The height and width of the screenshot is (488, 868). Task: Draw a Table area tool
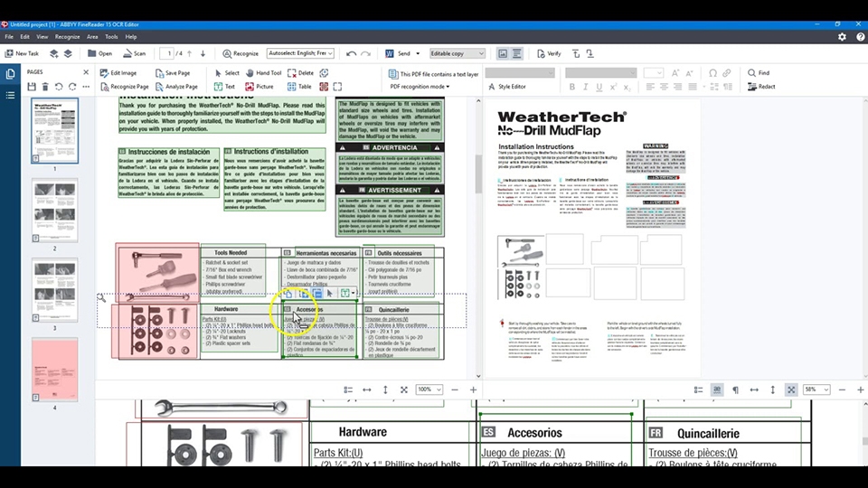299,87
